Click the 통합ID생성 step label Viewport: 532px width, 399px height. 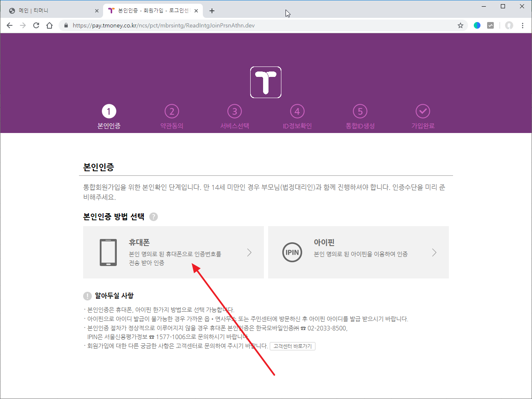[x=360, y=126]
